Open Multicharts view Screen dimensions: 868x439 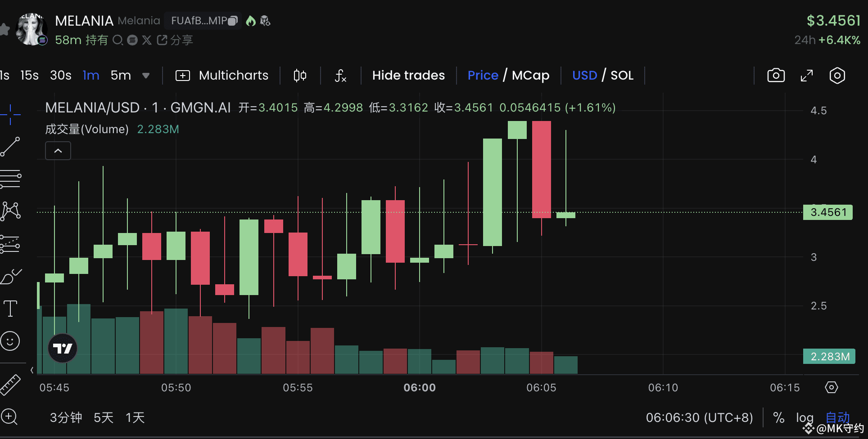click(222, 75)
